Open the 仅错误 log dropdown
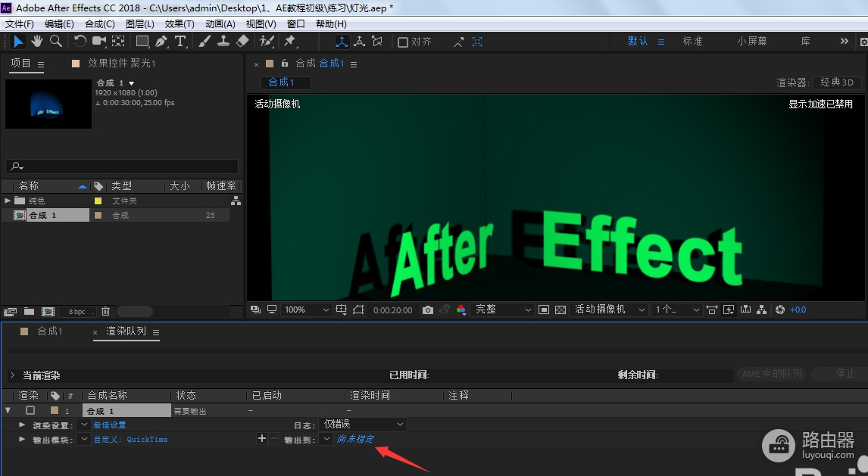Screen dimensions: 868x476 tap(363, 425)
